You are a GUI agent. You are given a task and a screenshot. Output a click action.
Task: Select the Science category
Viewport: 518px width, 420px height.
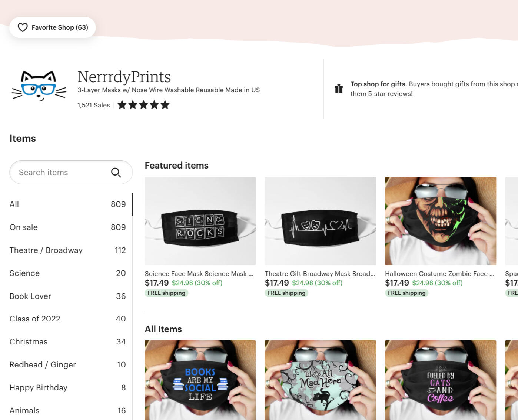click(x=24, y=273)
